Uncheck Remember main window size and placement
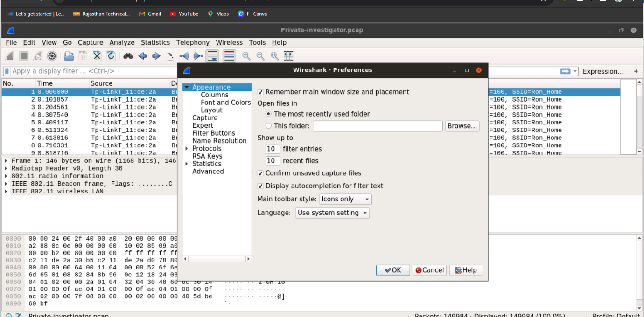Viewport: 644px width, 317px height. pyautogui.click(x=260, y=92)
